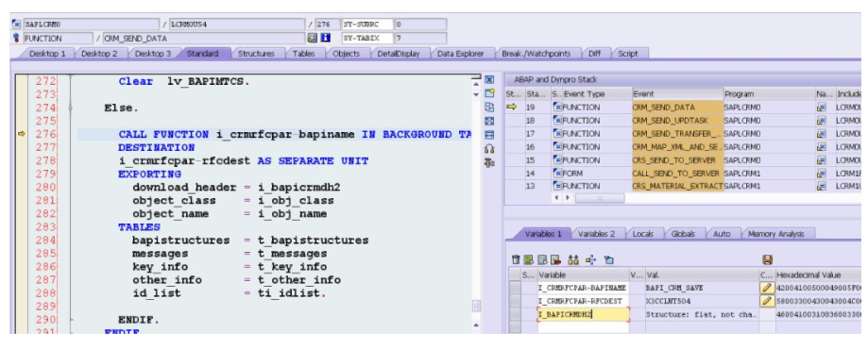This screenshot has height=349, width=868.
Task: Click the SY-TABIX field
Action: point(367,38)
